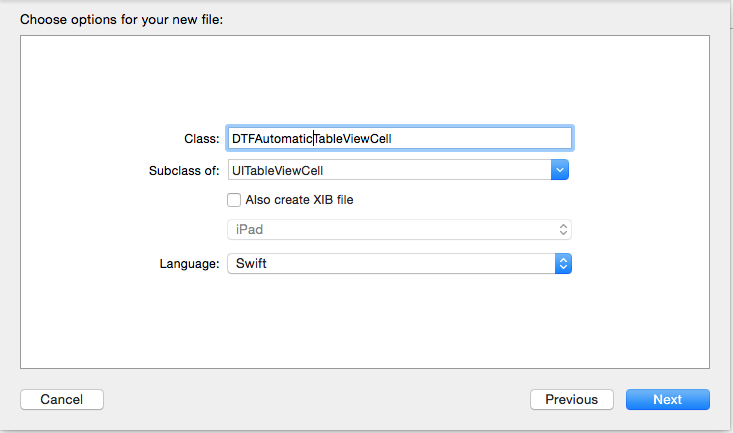This screenshot has height=433, width=733.
Task: Open the disabled iPad device popup
Action: click(x=399, y=230)
